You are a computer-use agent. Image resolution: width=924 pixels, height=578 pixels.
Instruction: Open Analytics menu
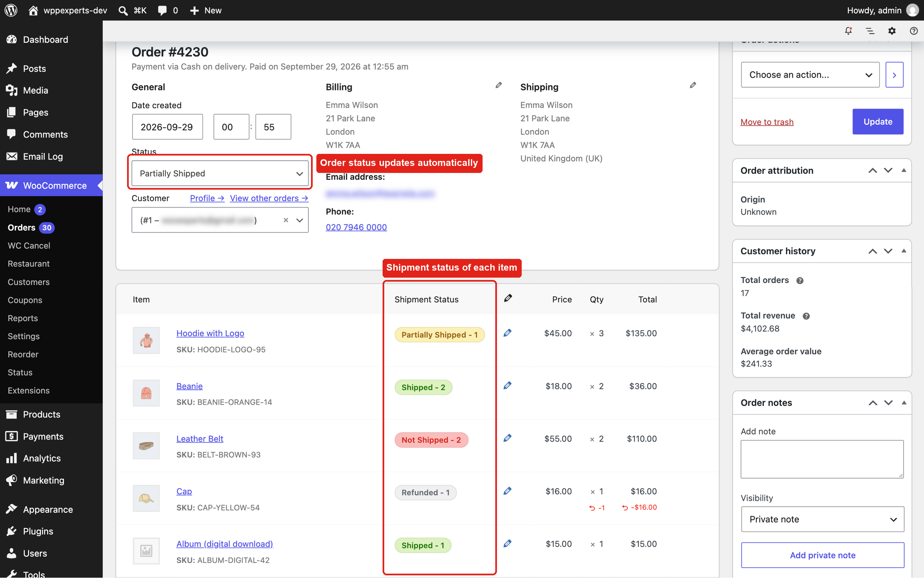coord(42,458)
